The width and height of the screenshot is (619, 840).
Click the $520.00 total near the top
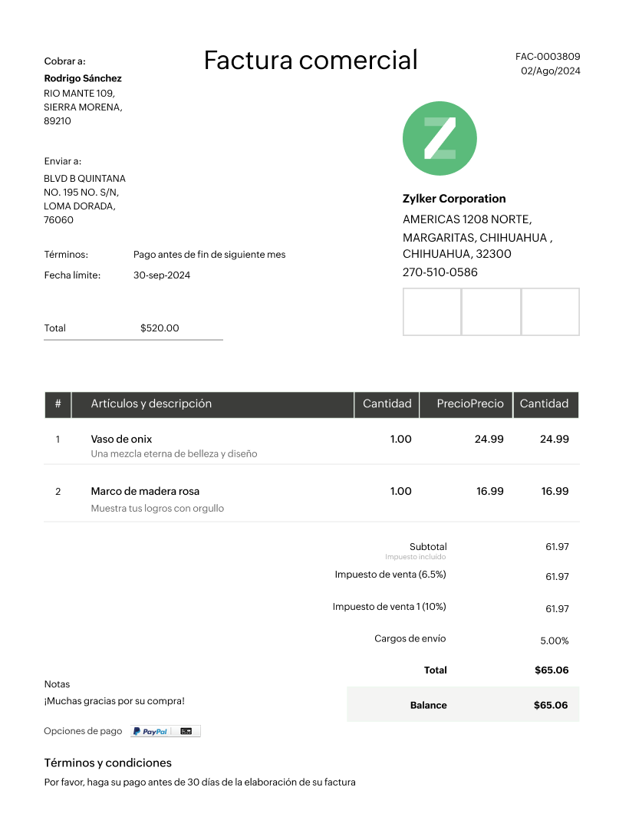tap(160, 328)
